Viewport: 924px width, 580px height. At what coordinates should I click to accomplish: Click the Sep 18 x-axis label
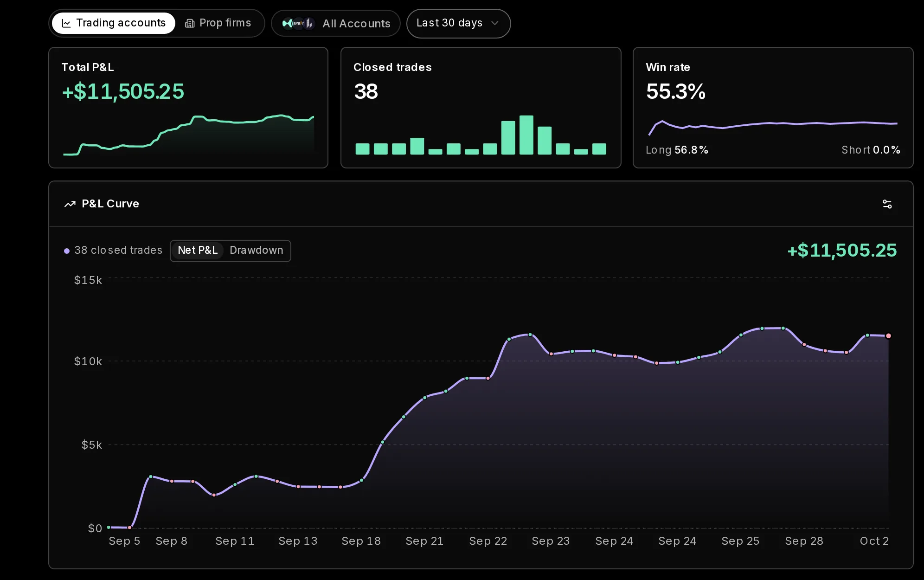tap(361, 541)
